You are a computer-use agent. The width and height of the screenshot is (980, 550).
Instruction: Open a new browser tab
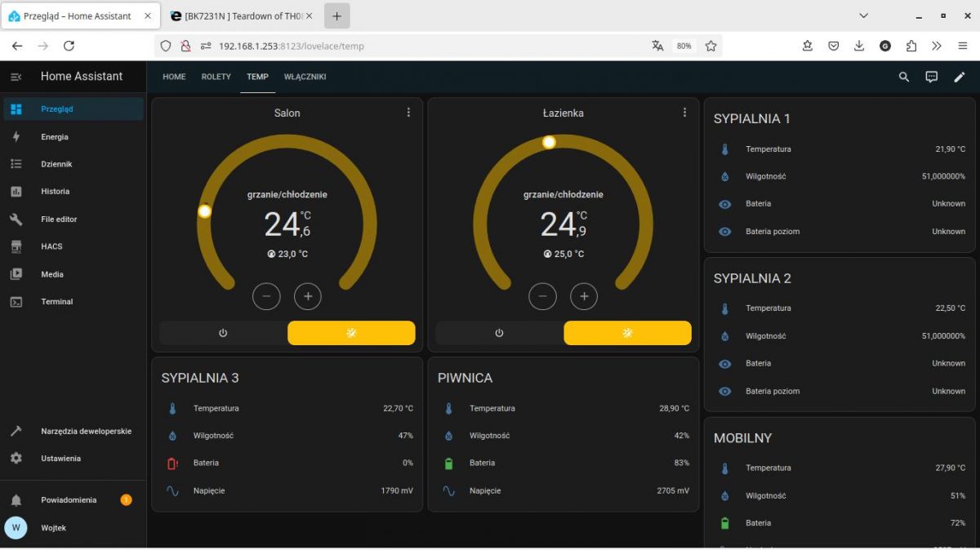pyautogui.click(x=336, y=16)
